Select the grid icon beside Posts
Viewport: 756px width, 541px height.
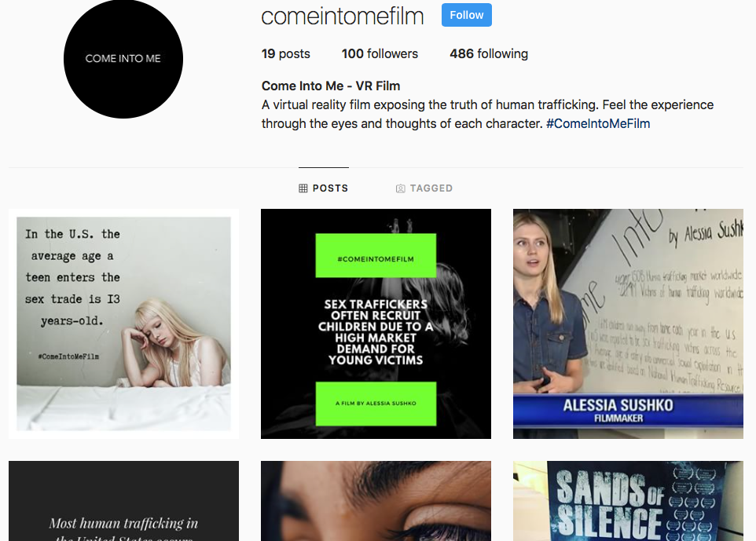(303, 188)
